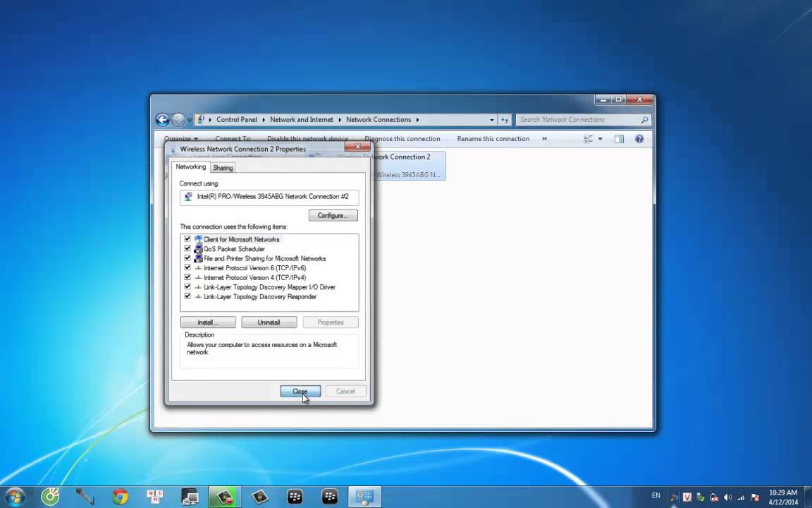812x508 pixels.
Task: Uncheck Client for Microsoft Networks
Action: (187, 239)
